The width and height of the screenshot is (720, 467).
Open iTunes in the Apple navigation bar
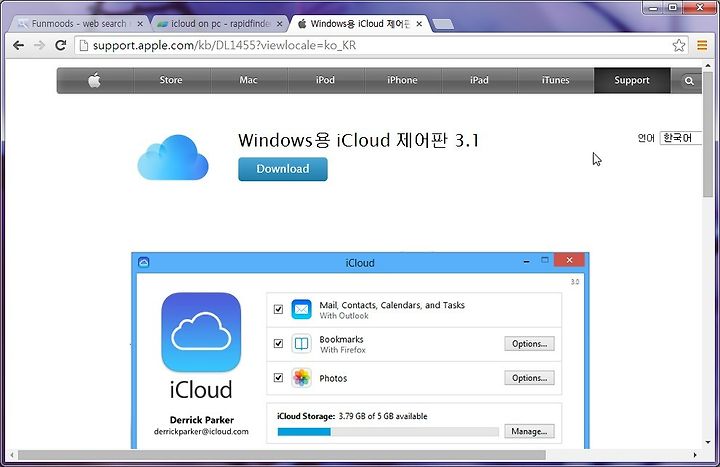coord(556,80)
